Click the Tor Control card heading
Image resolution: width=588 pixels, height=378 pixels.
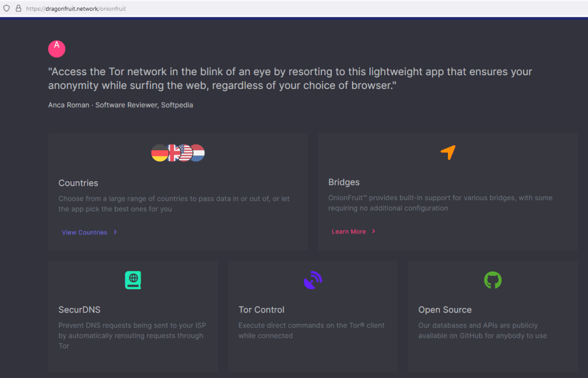[x=261, y=310]
